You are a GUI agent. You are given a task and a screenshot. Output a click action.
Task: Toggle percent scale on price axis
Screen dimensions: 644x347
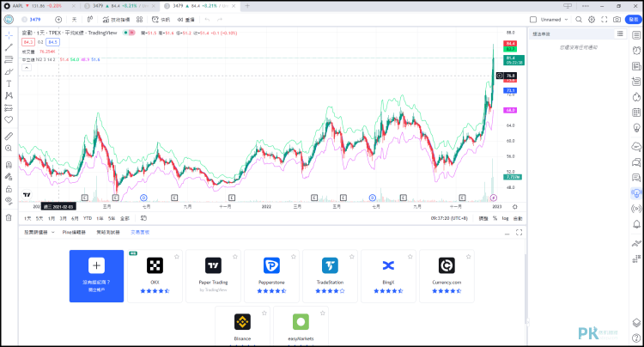click(x=495, y=218)
